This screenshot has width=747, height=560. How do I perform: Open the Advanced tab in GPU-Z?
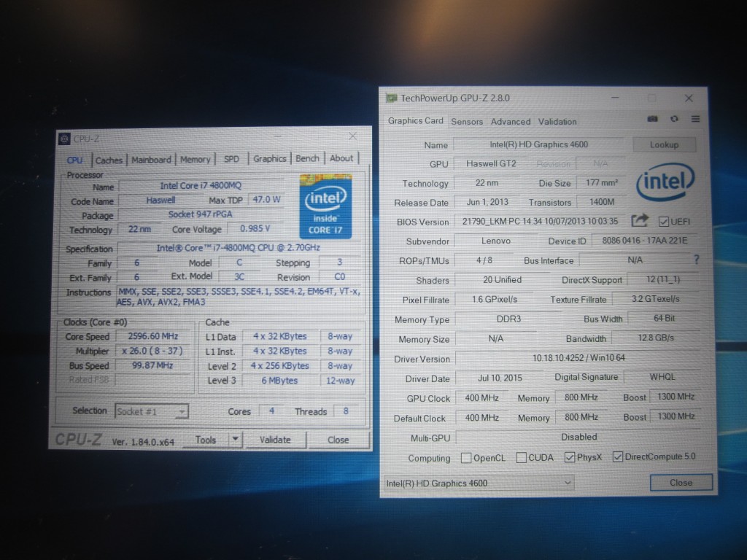pyautogui.click(x=510, y=122)
